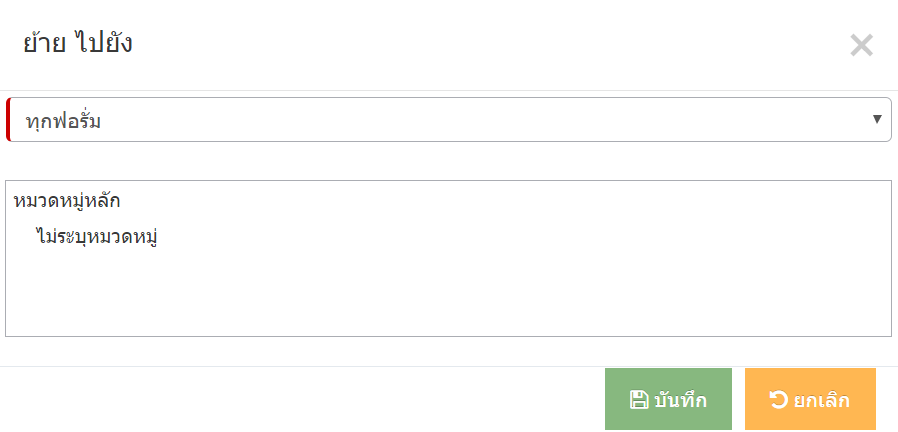Cancel the move with ยกเลิก button

coord(810,399)
